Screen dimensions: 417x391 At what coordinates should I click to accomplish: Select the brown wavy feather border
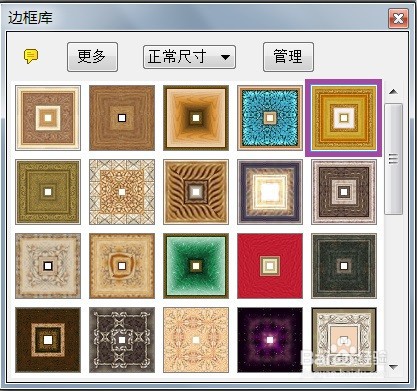196,192
